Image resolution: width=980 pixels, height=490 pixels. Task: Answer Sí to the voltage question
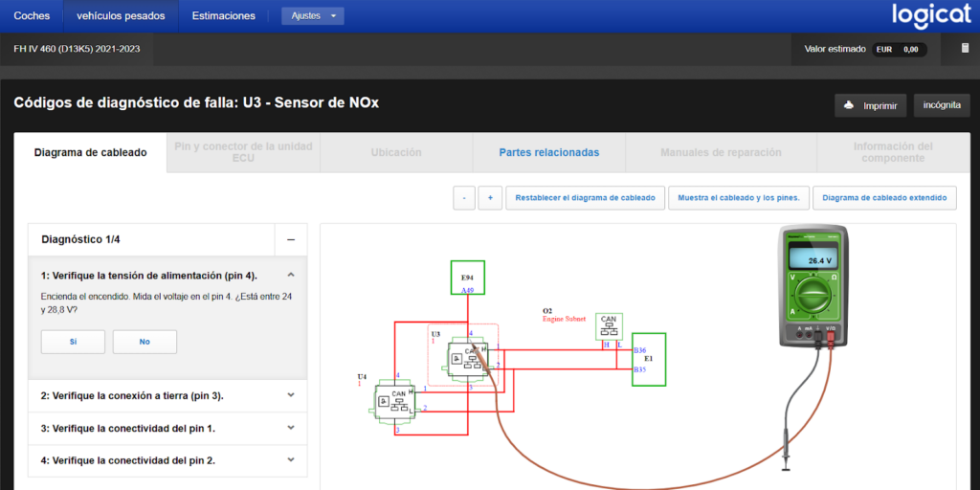(73, 342)
